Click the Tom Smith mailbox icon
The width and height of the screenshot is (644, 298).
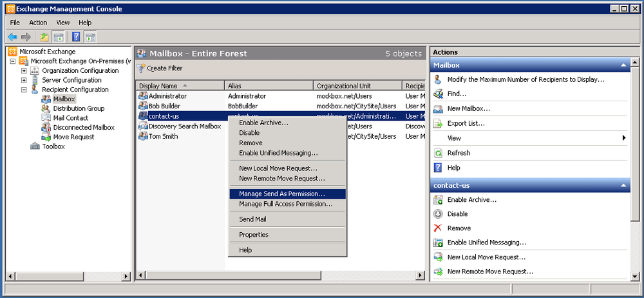[143, 136]
